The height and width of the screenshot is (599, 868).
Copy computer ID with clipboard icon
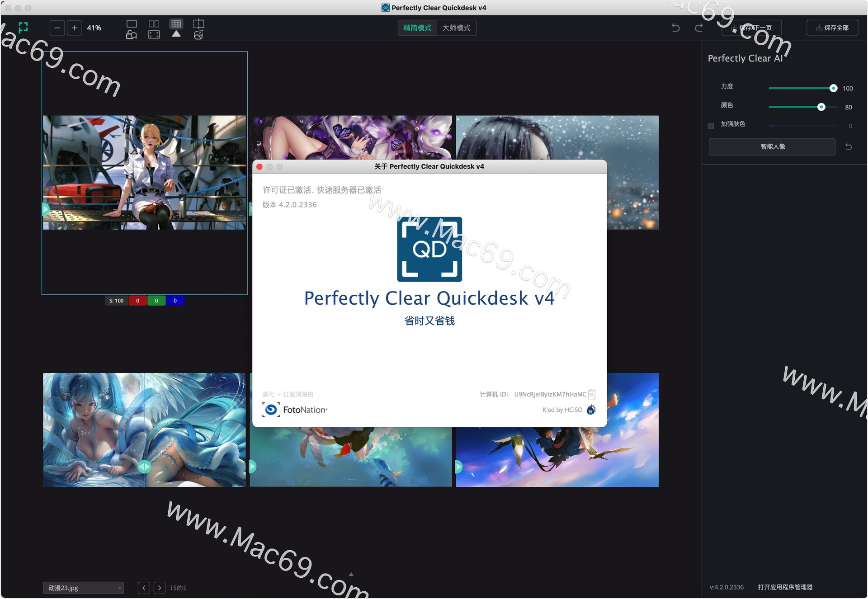[592, 394]
